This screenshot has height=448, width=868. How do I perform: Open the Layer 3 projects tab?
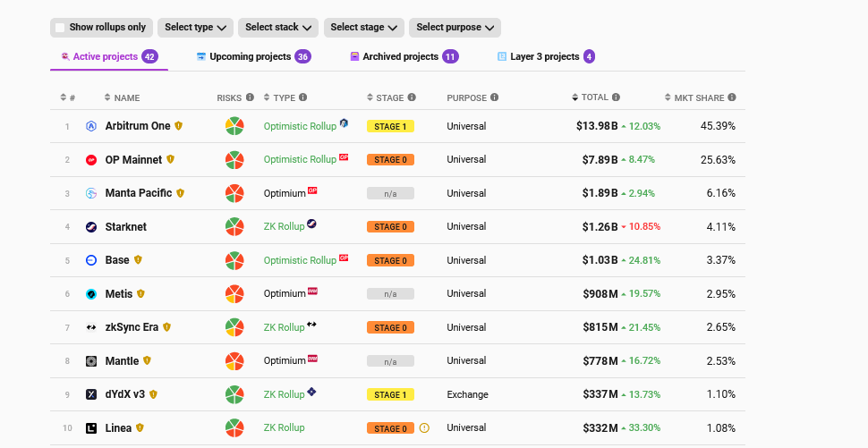544,56
